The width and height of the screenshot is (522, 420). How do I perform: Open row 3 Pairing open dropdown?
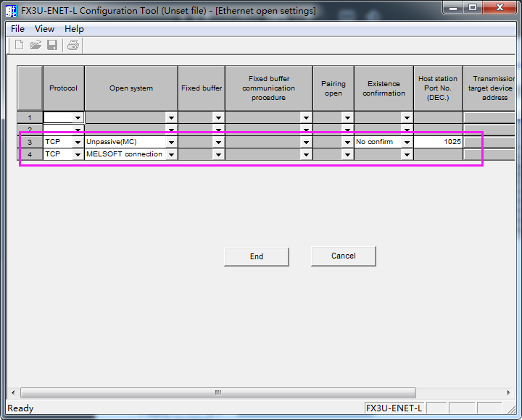[x=347, y=142]
